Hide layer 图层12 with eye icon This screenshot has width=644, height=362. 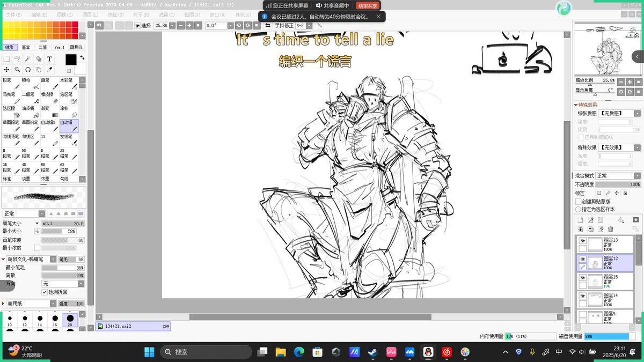point(582,258)
